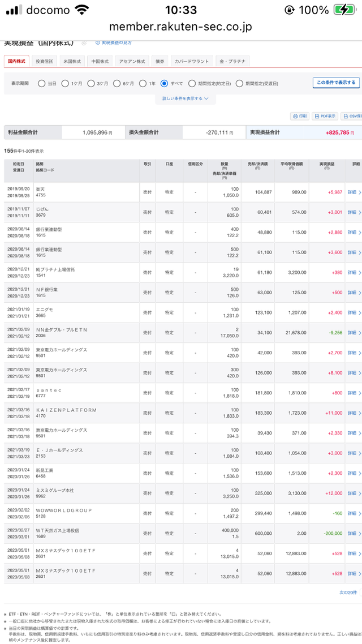Tap the cellular signal bars icon
Image resolution: width=362 pixels, height=644 pixels.
coord(14,10)
